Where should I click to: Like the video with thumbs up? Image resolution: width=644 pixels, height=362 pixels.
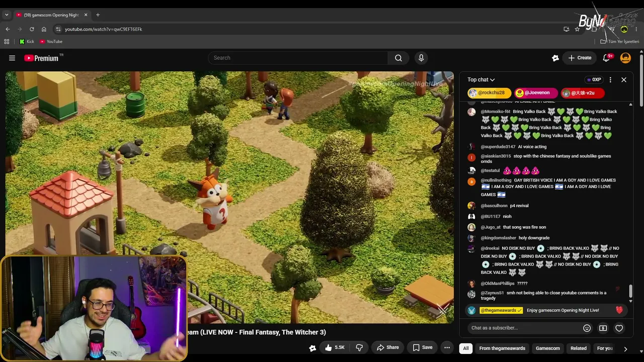pos(335,347)
